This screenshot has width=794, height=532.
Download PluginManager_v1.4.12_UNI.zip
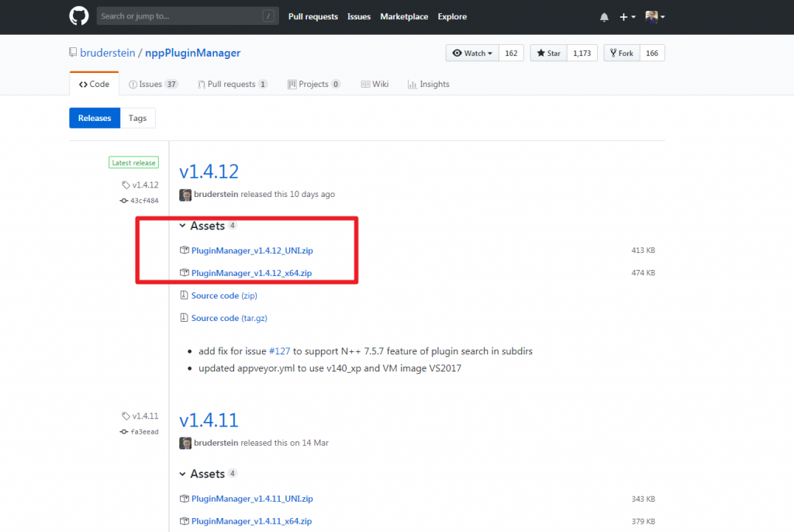tap(252, 250)
